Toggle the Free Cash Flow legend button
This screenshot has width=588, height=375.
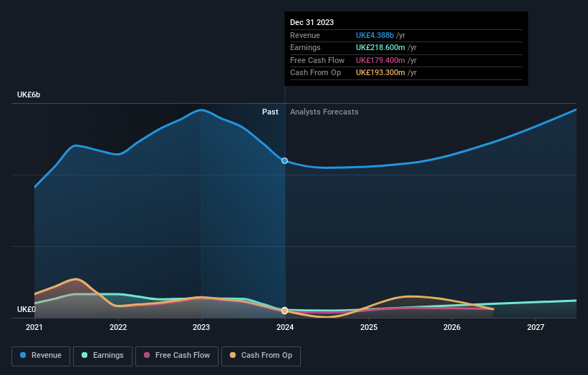pyautogui.click(x=177, y=356)
